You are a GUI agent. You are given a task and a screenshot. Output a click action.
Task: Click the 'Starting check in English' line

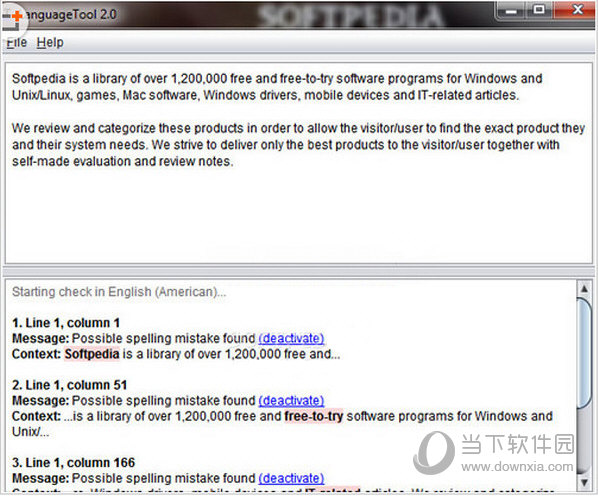point(119,292)
